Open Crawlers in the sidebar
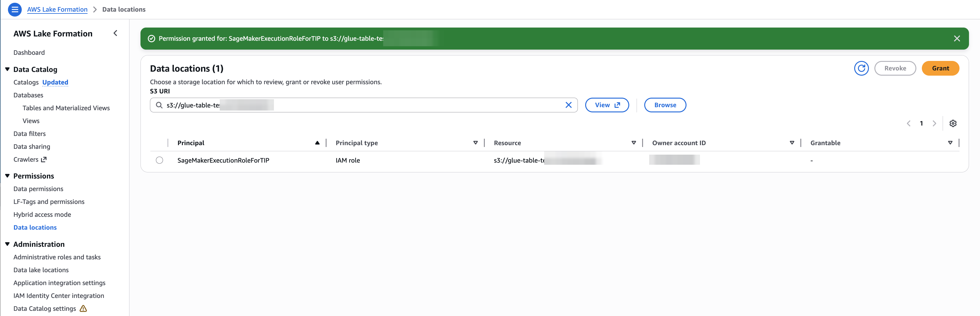 coord(26,160)
